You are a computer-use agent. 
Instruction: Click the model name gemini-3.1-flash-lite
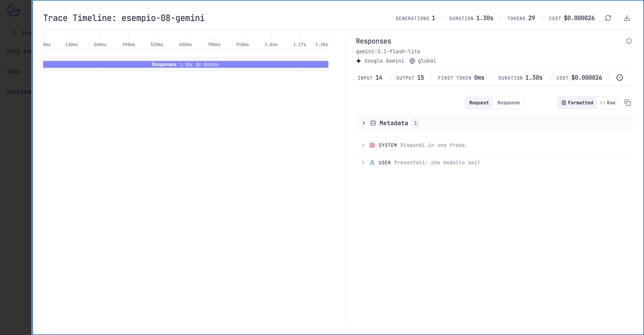(x=388, y=52)
